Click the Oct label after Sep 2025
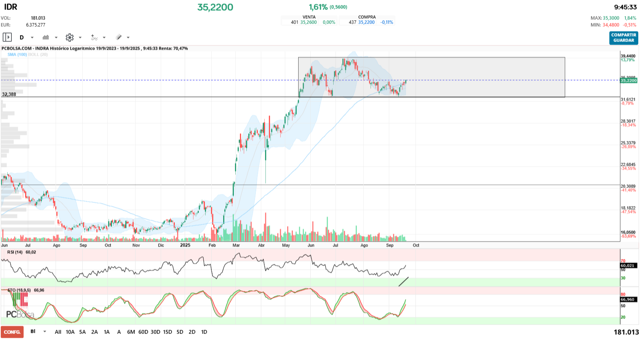 coord(416,245)
